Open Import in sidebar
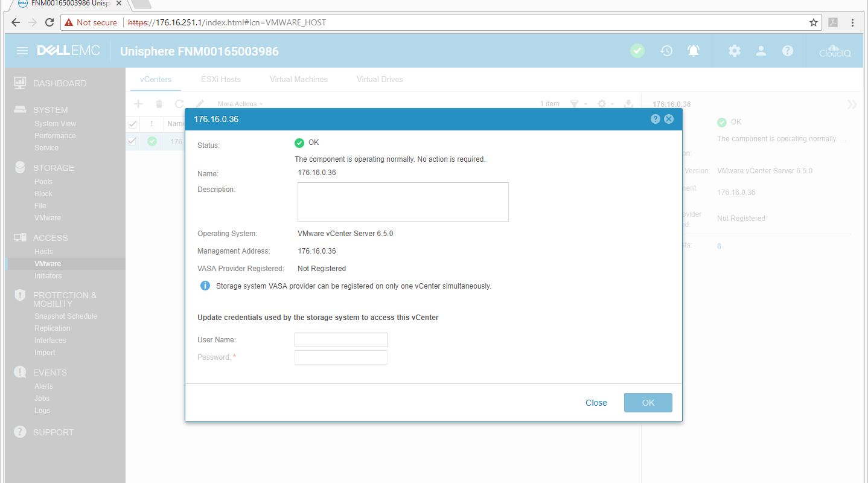The height and width of the screenshot is (483, 868). [45, 353]
